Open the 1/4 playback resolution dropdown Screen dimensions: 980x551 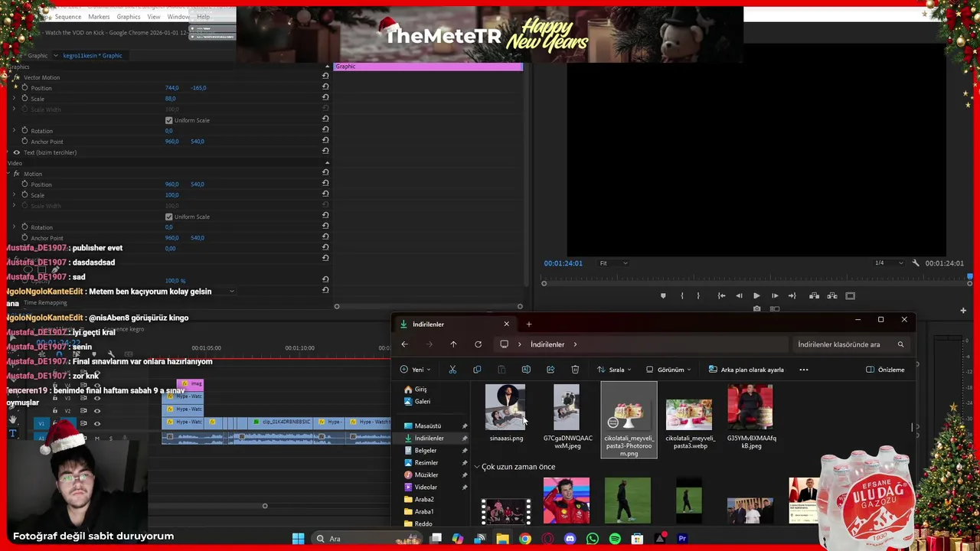tap(887, 263)
